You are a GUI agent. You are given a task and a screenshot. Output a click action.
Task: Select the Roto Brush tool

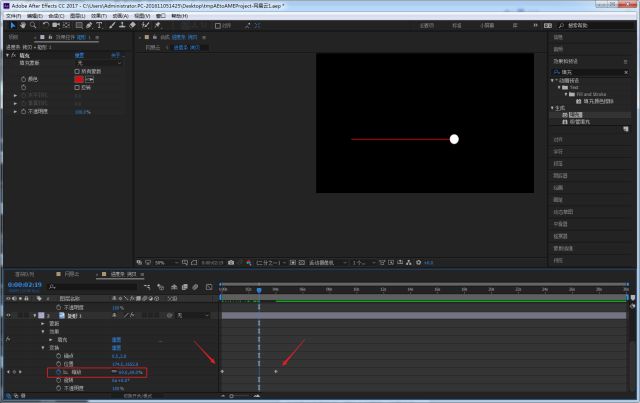coord(145,25)
